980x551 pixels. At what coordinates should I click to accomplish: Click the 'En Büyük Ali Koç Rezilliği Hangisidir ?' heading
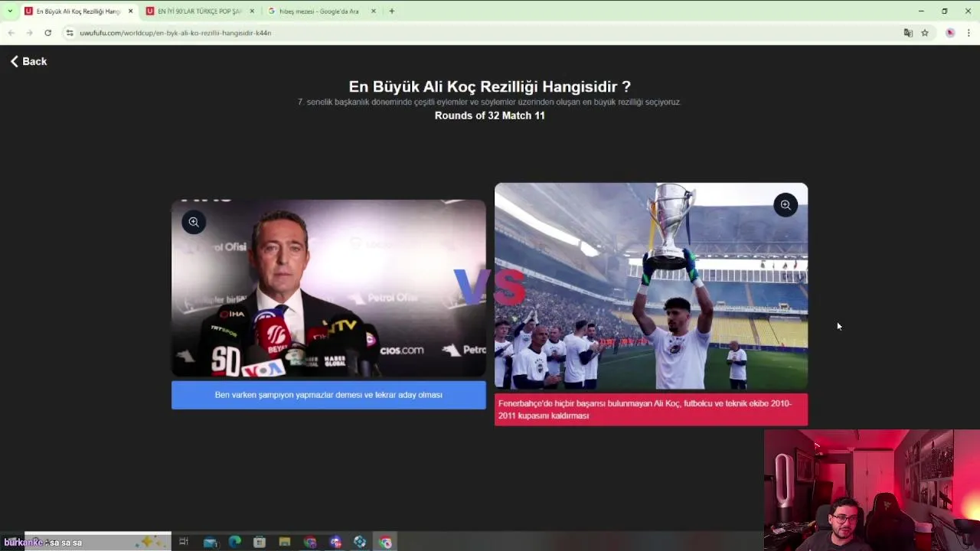coord(490,86)
